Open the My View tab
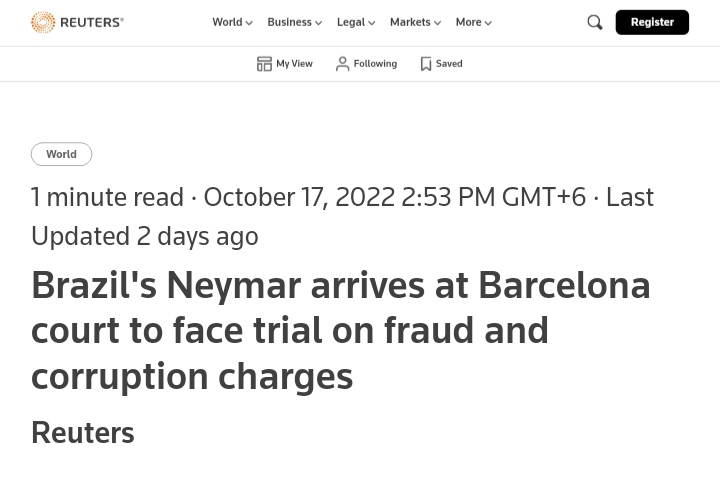 tap(285, 63)
